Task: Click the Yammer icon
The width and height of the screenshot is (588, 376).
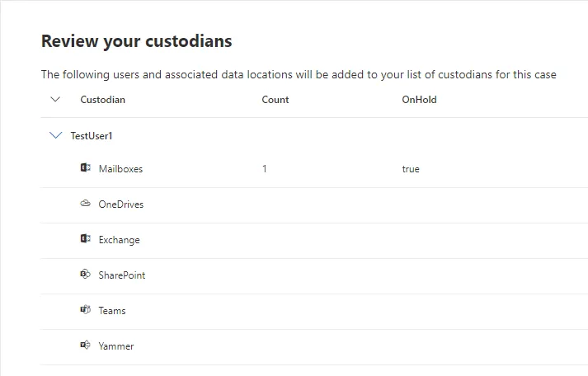Action: click(x=85, y=345)
